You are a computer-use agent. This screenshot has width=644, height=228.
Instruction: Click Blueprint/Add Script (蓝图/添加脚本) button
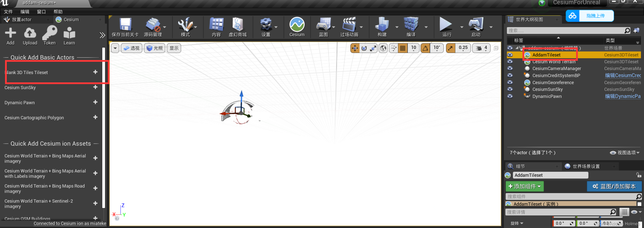(614, 186)
